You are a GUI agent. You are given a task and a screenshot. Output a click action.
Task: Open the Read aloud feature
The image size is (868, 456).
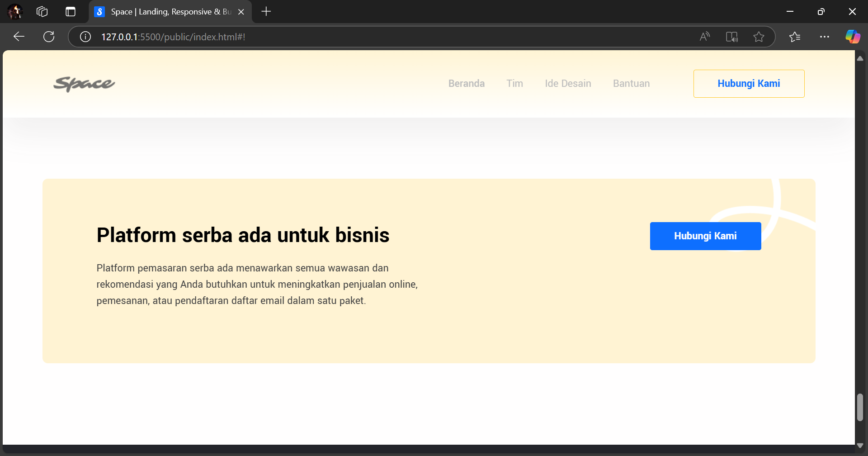tap(704, 37)
